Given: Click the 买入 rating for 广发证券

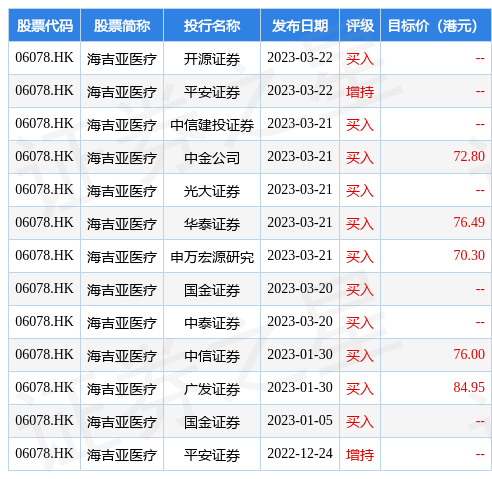Looking at the screenshot, I should [360, 389].
